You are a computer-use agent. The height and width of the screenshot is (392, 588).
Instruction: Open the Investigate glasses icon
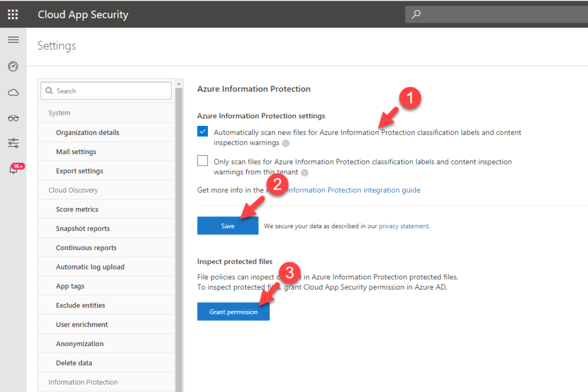(x=13, y=117)
